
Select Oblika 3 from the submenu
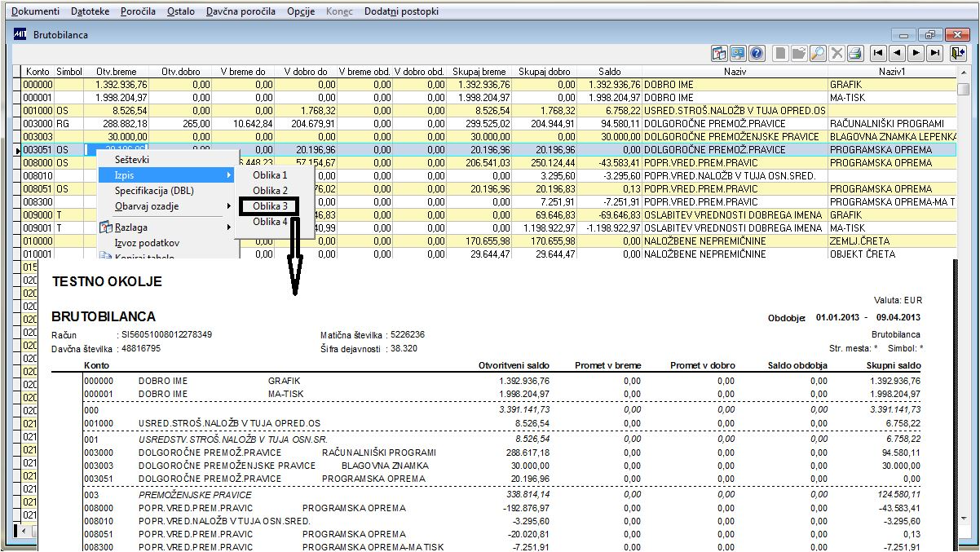coord(270,206)
